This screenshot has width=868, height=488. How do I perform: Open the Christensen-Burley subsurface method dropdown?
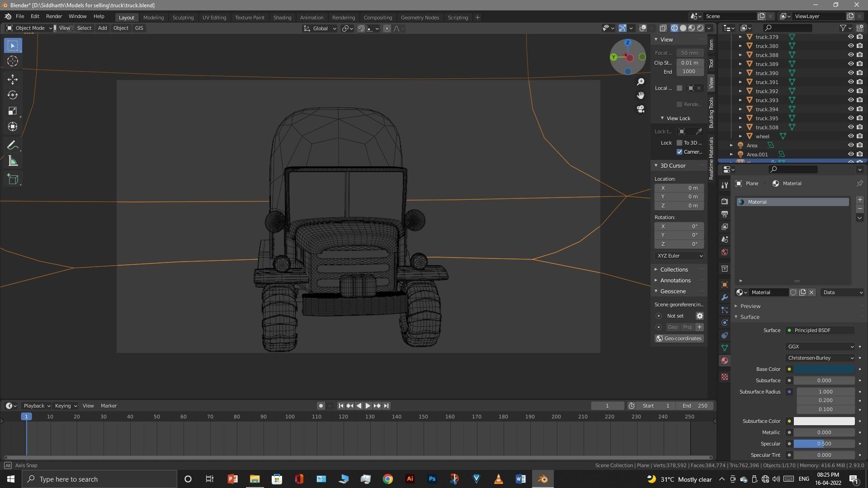[820, 358]
